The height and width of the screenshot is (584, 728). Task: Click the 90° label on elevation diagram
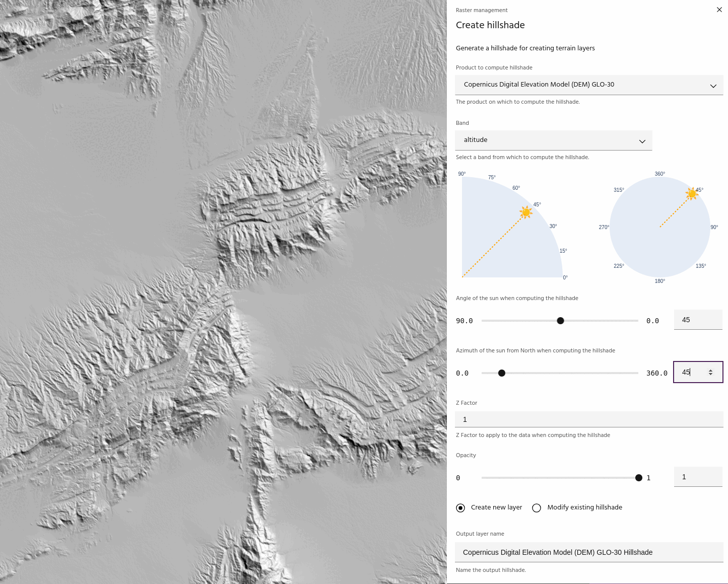[461, 174]
